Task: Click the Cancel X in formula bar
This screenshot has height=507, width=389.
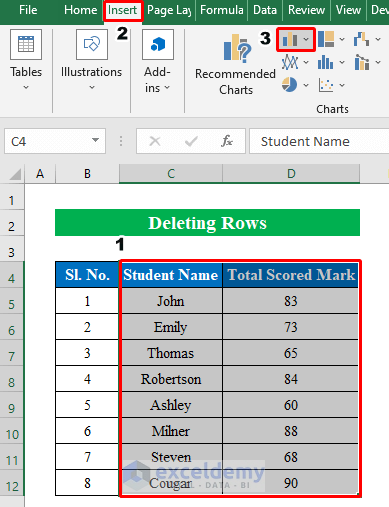Action: 155,141
